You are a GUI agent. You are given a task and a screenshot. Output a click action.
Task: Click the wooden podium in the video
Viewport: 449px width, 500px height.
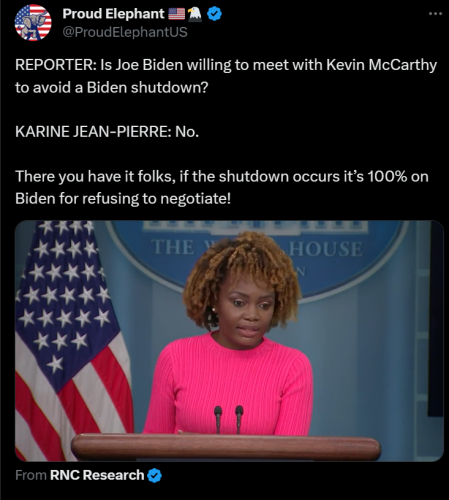(x=226, y=447)
